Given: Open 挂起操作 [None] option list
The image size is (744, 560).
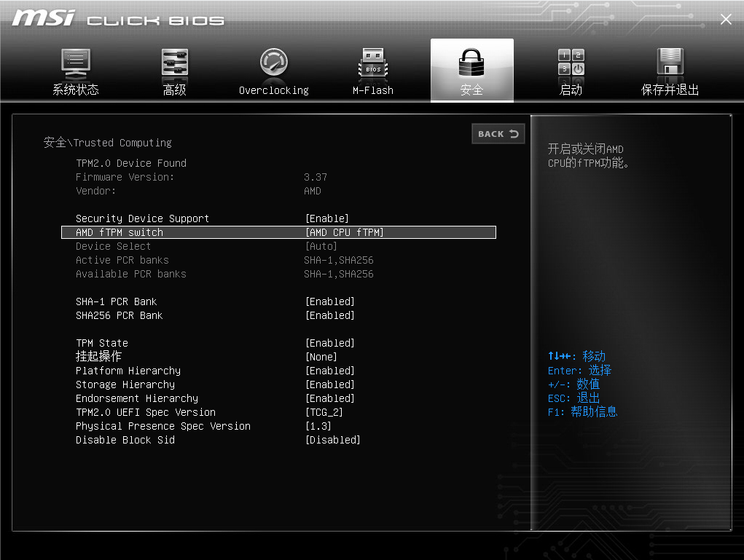Looking at the screenshot, I should tap(321, 357).
